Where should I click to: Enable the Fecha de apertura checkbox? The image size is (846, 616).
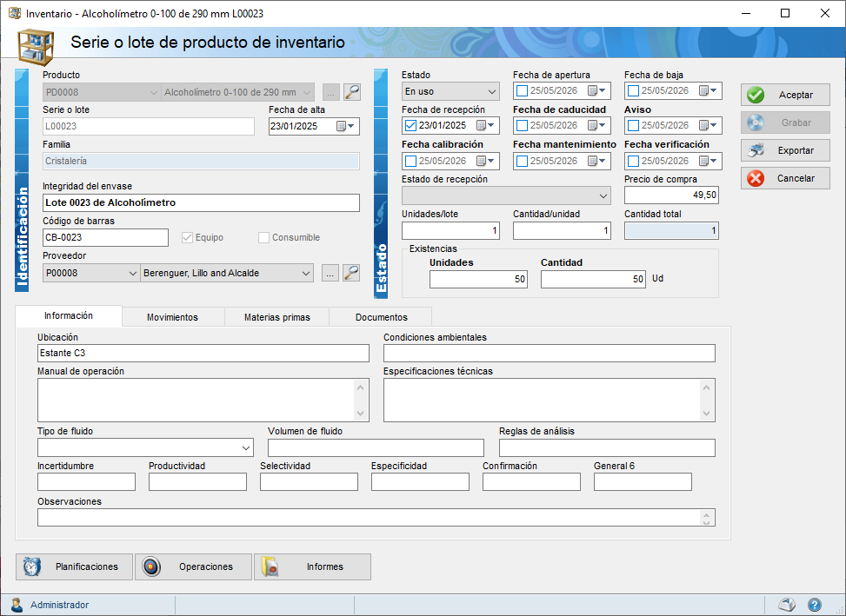coord(522,90)
